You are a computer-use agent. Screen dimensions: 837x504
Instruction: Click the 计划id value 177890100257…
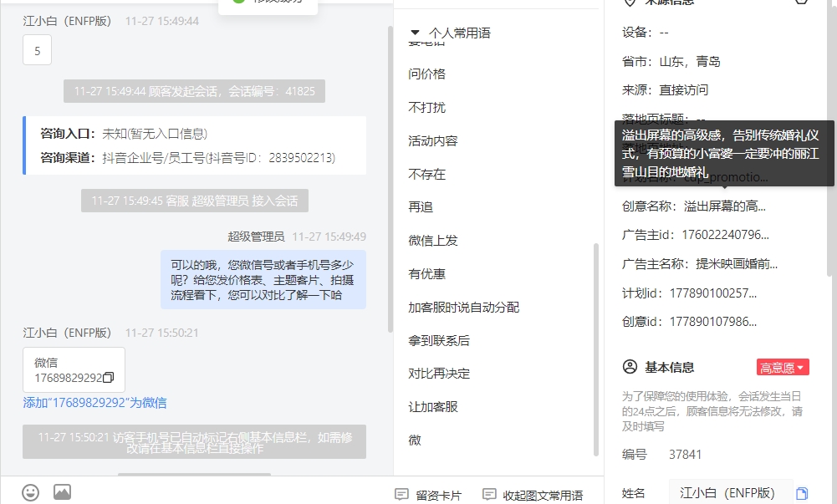(713, 293)
